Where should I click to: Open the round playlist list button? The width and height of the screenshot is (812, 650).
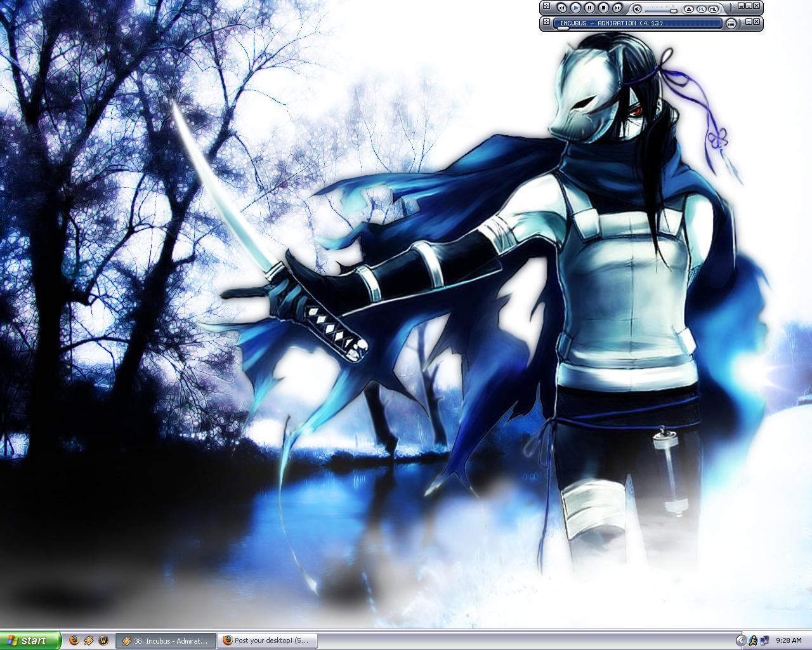tap(731, 23)
